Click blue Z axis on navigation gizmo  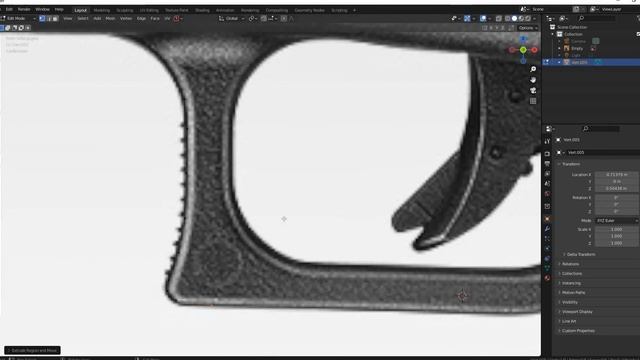click(523, 39)
